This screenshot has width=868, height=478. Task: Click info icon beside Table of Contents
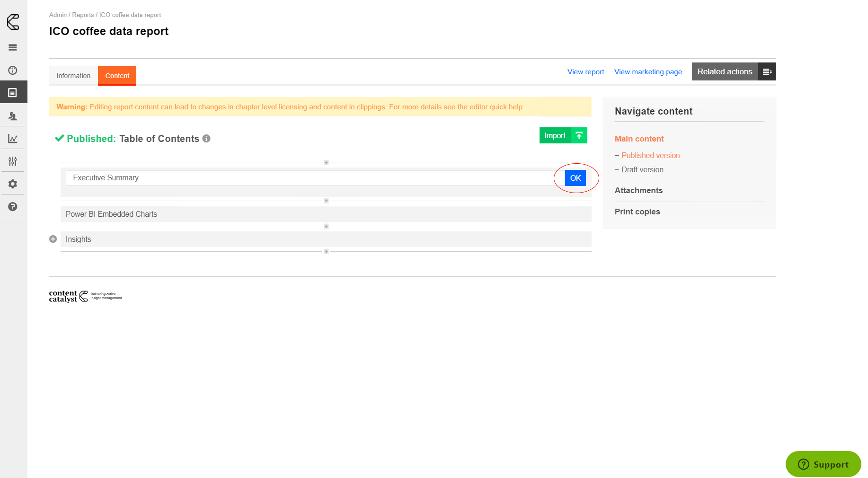(206, 139)
